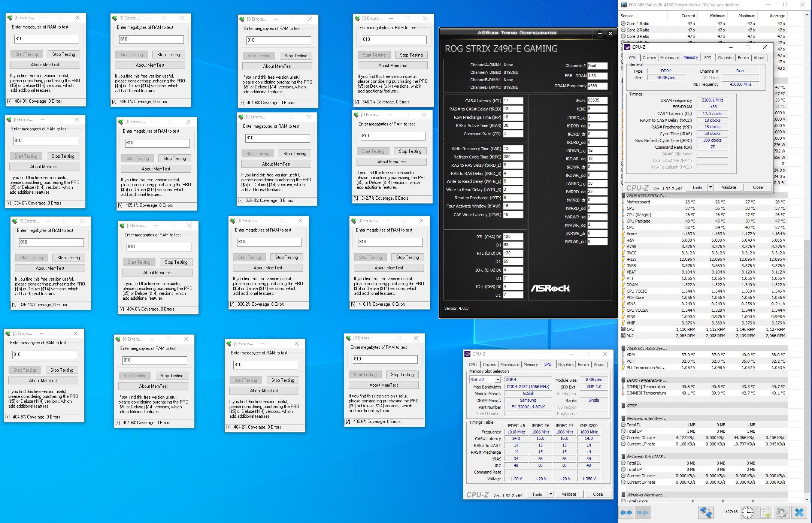Viewport: 812px width, 523px height.
Task: Collapse ASUS EC sensor group
Action: point(623,348)
